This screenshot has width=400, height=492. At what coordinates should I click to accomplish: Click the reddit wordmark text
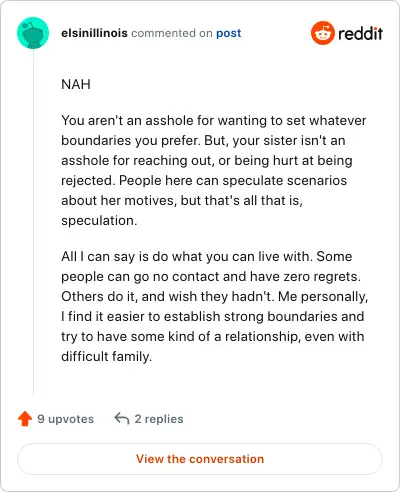(360, 33)
